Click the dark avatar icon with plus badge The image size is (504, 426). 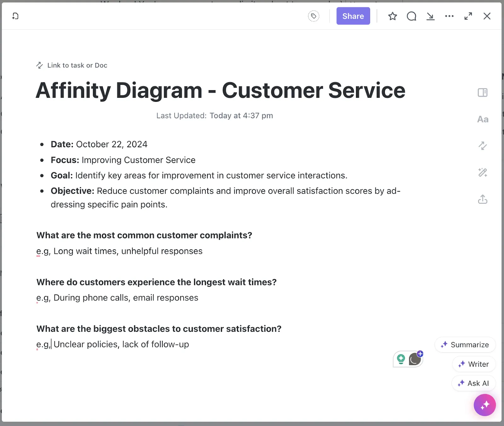click(x=415, y=359)
